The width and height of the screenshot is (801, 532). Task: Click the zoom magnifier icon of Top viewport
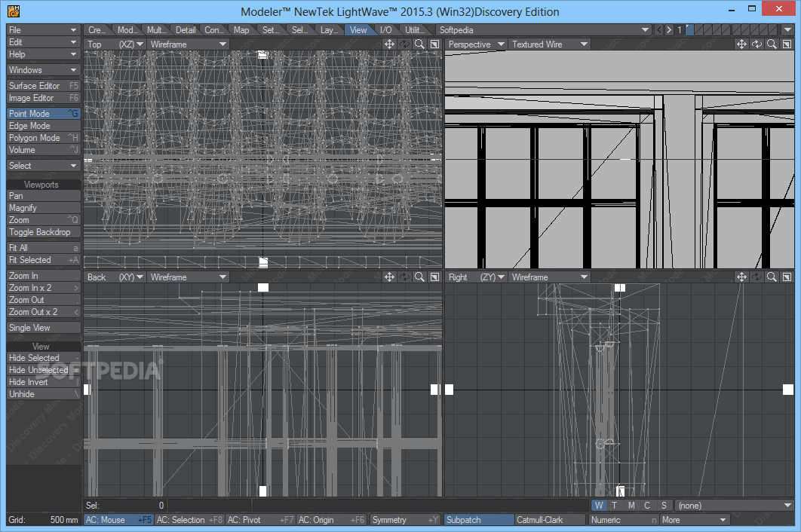(419, 44)
